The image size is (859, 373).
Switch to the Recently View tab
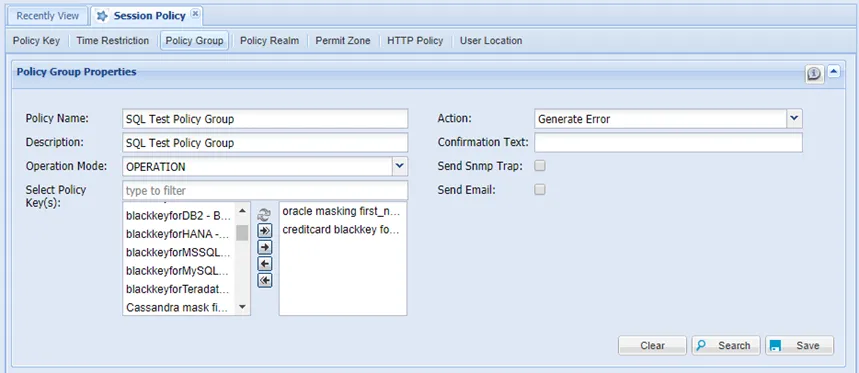point(48,16)
